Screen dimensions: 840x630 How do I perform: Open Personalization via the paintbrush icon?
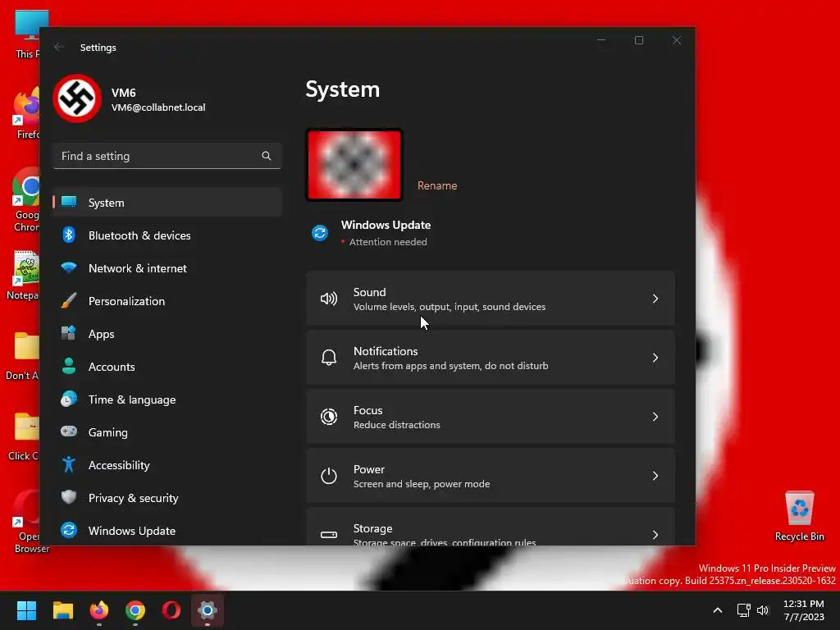click(69, 300)
